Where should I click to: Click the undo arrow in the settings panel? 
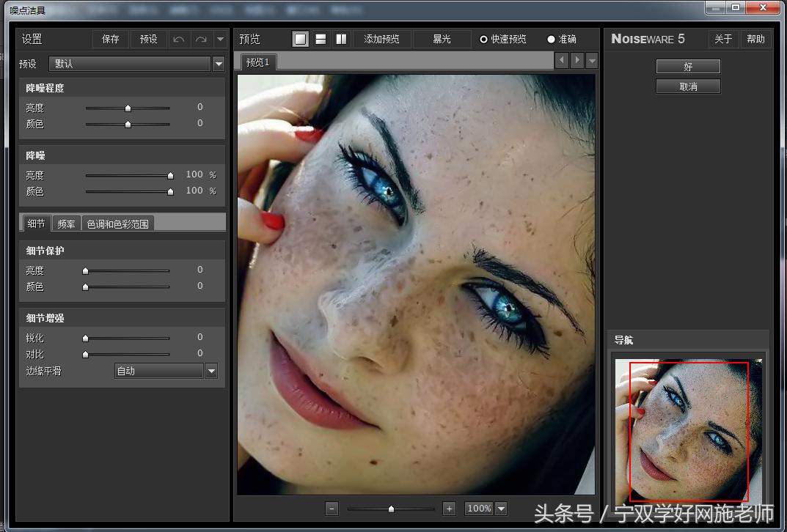coord(178,39)
